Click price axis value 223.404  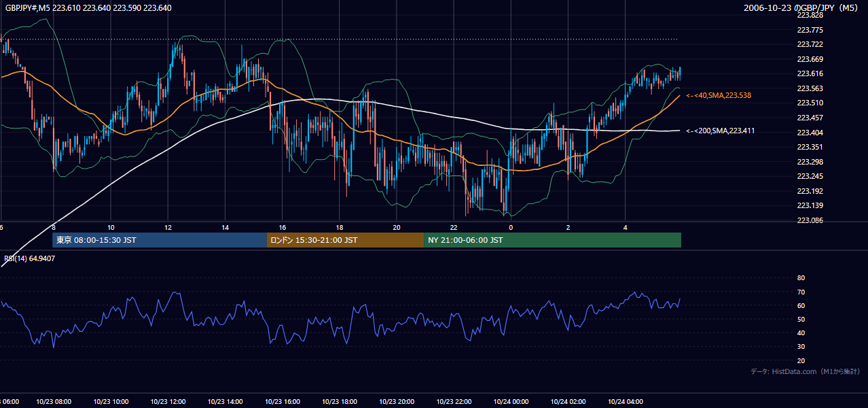(810, 133)
